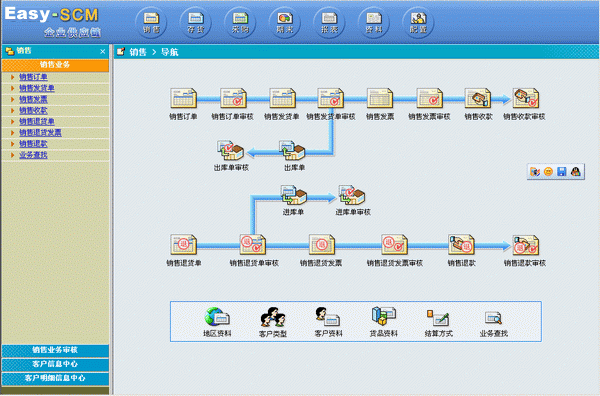Viewport: 600px width, 396px height.
Task: Open the 存货 module in top toolbar
Action: point(196,23)
